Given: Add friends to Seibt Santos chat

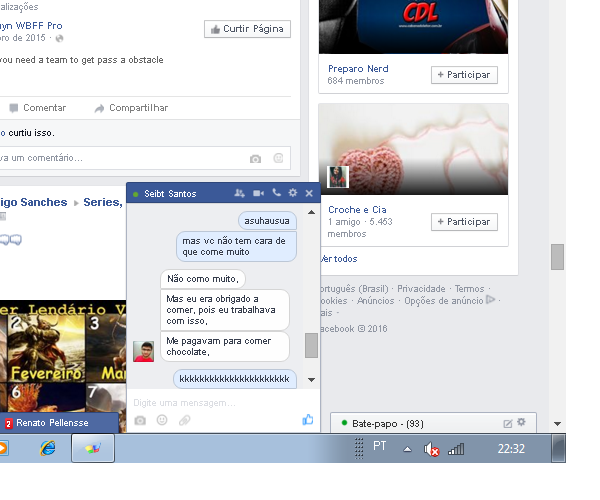Looking at the screenshot, I should [240, 193].
